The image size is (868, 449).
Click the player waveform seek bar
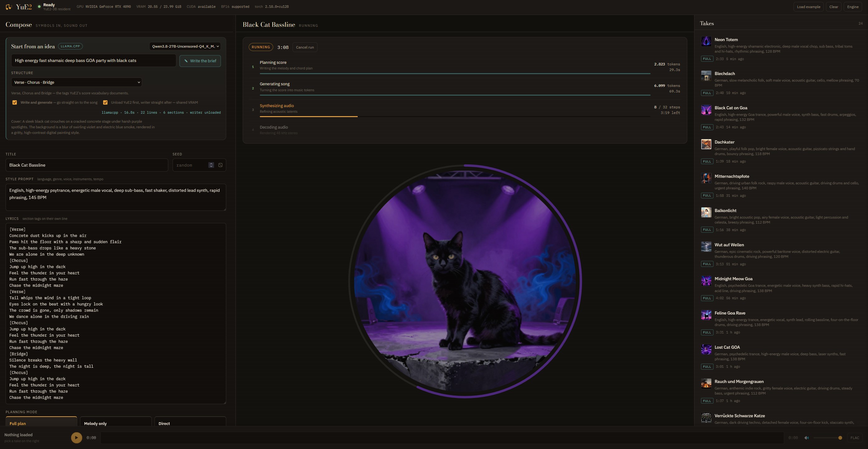442,438
